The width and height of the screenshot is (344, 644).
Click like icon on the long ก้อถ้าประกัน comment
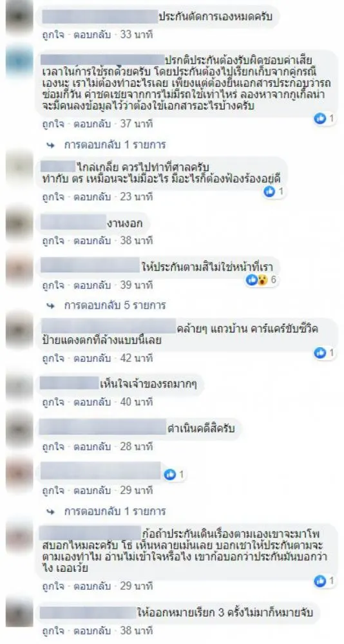320,581
